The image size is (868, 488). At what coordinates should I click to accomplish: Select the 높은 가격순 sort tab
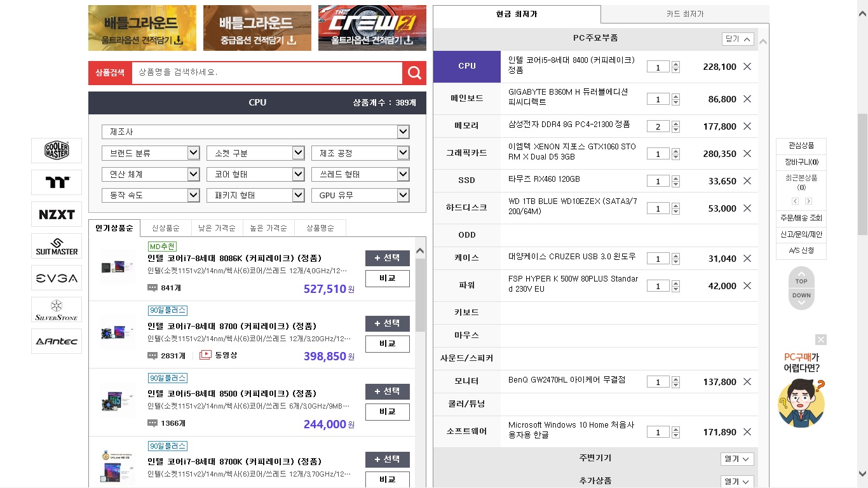coord(268,228)
